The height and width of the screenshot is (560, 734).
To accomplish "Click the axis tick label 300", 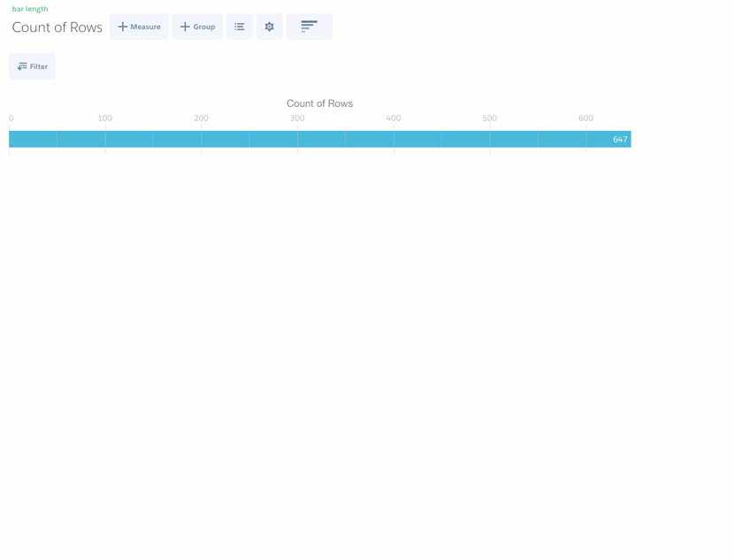I will pyautogui.click(x=297, y=119).
